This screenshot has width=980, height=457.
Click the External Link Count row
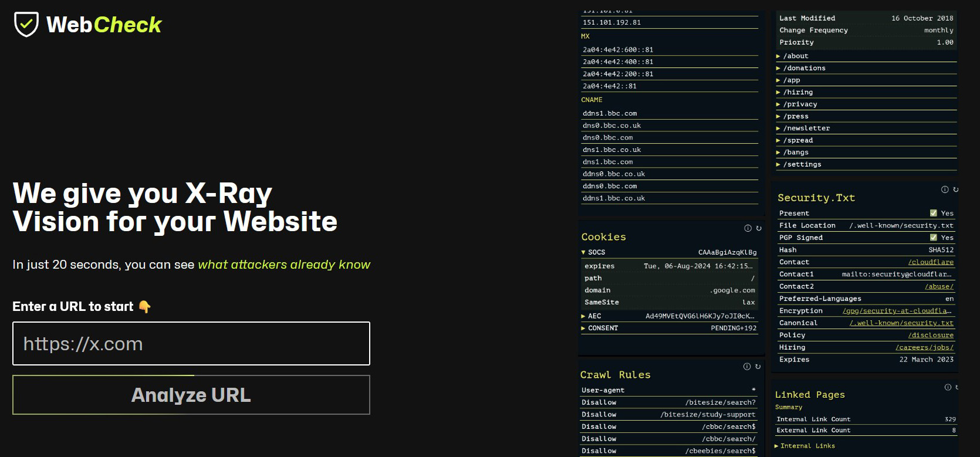(x=866, y=431)
